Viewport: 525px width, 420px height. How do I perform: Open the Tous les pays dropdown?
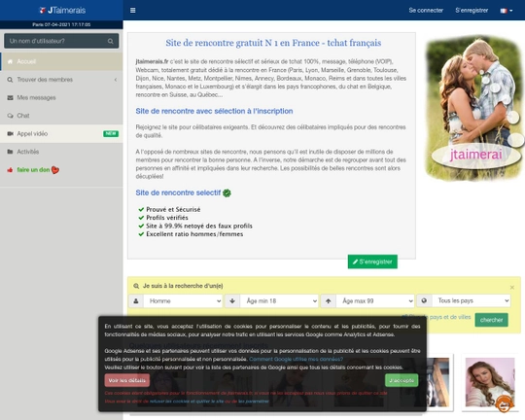point(472,300)
